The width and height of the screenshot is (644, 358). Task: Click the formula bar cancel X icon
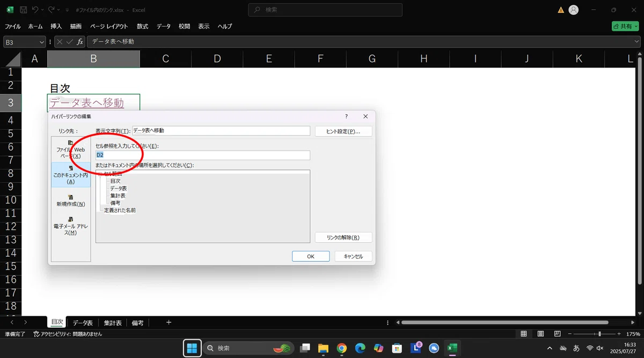point(60,42)
